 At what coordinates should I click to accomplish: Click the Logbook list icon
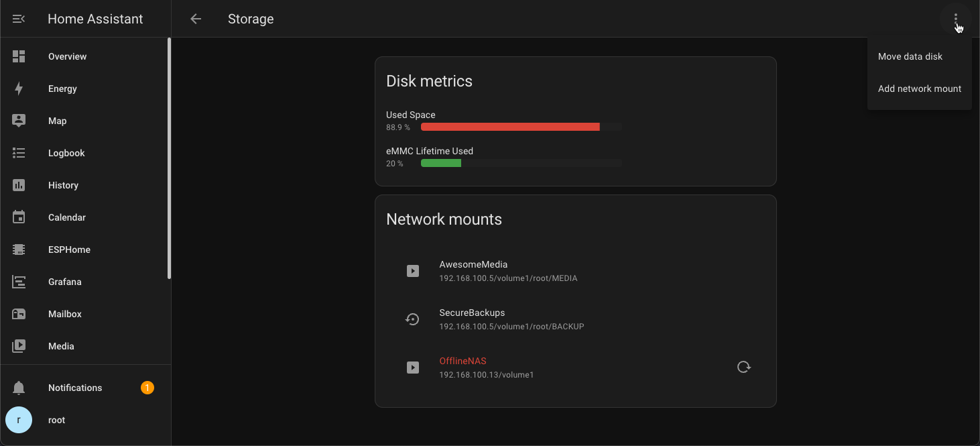click(19, 153)
